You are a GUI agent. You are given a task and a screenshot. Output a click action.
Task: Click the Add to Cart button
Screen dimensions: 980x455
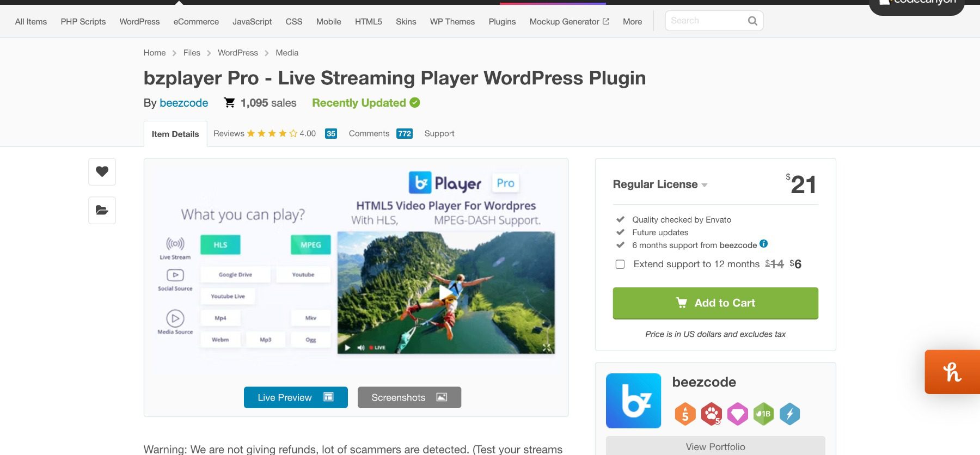(x=715, y=303)
